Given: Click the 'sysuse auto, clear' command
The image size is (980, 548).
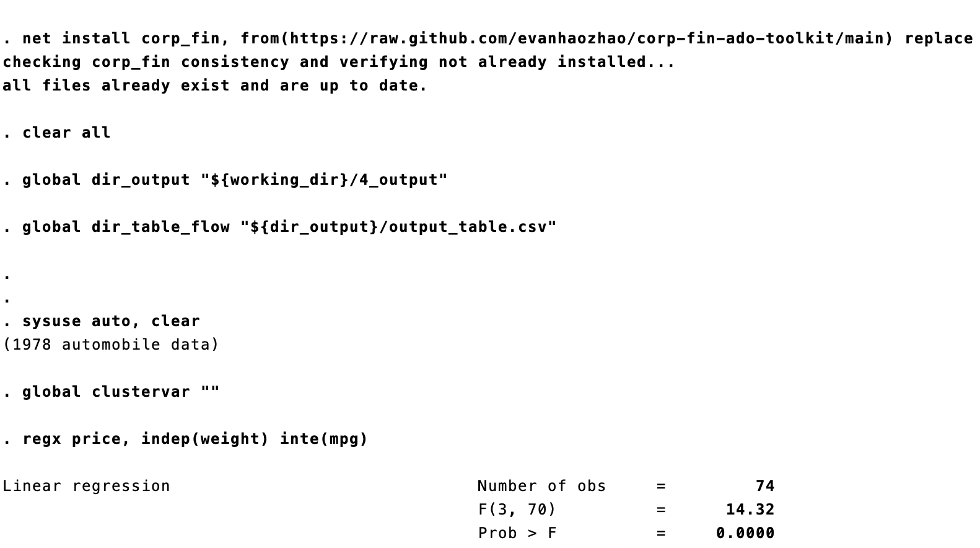Looking at the screenshot, I should [x=111, y=321].
